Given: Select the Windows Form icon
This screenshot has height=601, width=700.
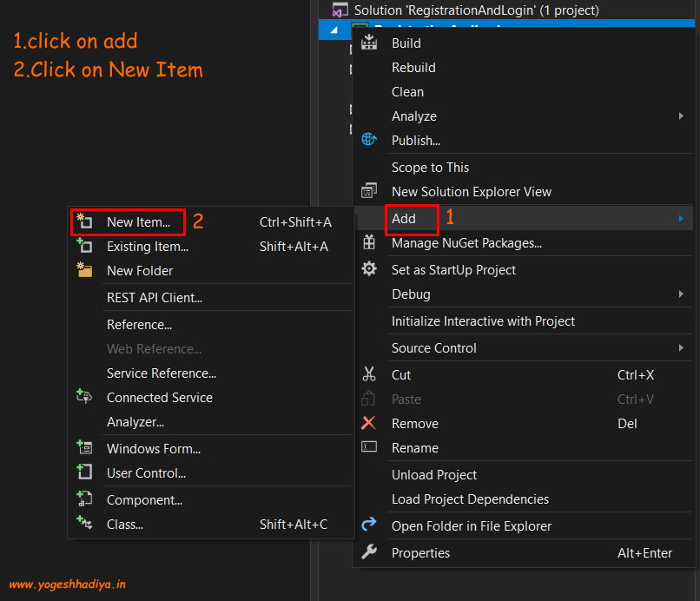Looking at the screenshot, I should click(x=83, y=448).
